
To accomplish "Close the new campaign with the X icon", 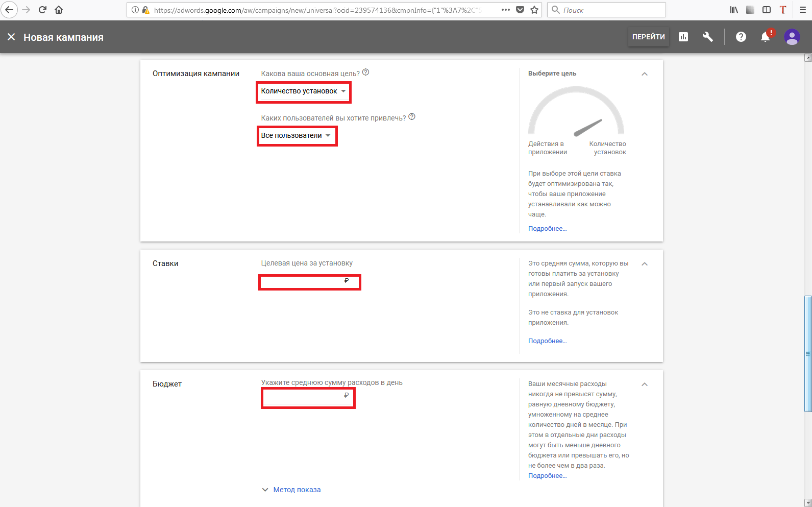I will (11, 37).
